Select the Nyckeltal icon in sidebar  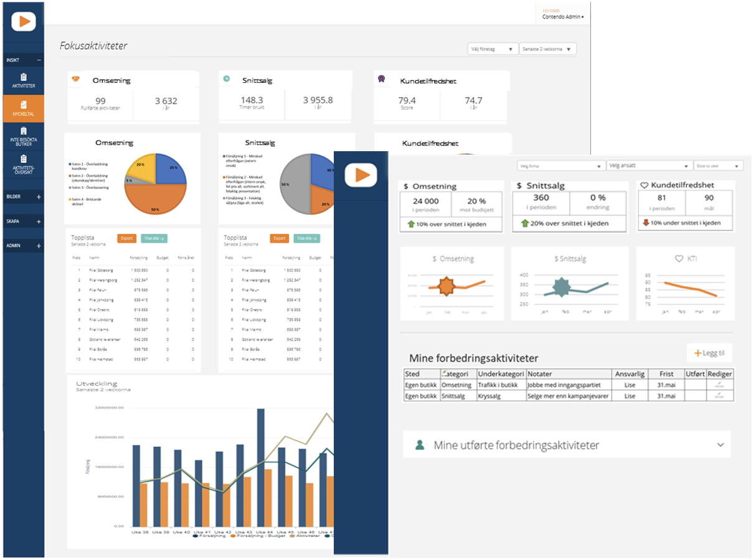click(24, 105)
